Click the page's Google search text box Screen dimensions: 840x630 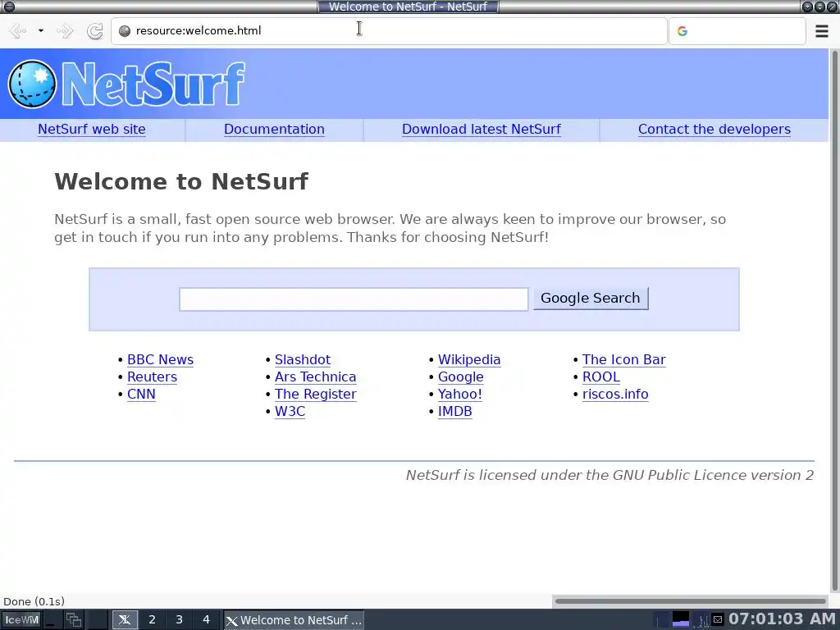[354, 299]
